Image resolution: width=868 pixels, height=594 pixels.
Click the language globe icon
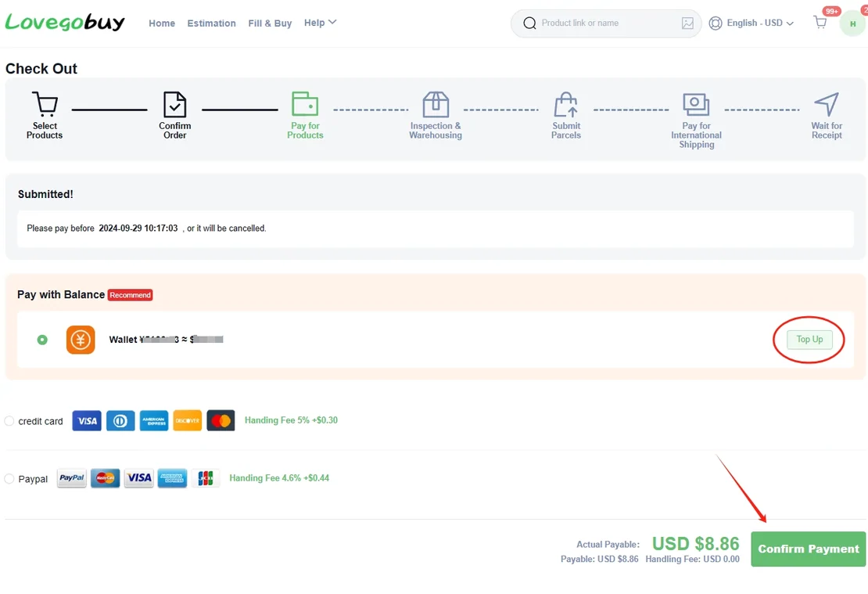[x=716, y=23]
